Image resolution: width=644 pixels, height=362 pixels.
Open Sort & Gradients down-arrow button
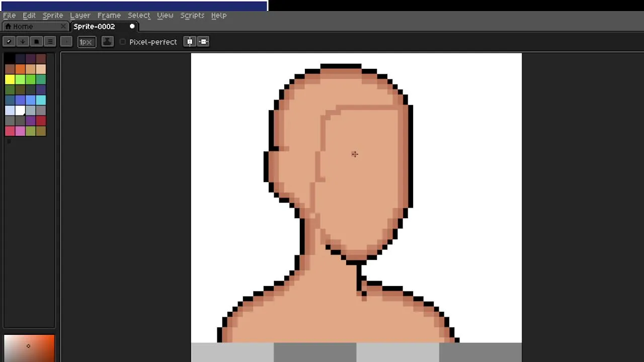point(22,42)
